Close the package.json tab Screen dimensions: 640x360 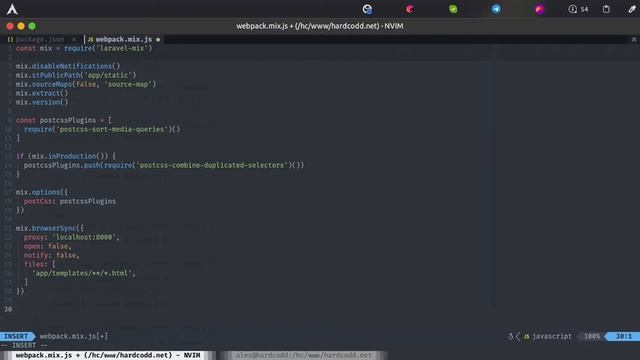pos(74,39)
